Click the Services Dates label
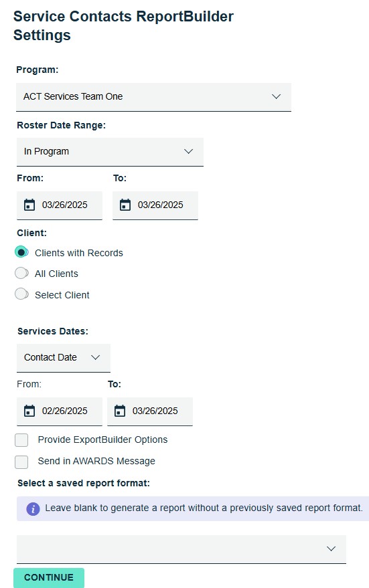 (x=52, y=331)
